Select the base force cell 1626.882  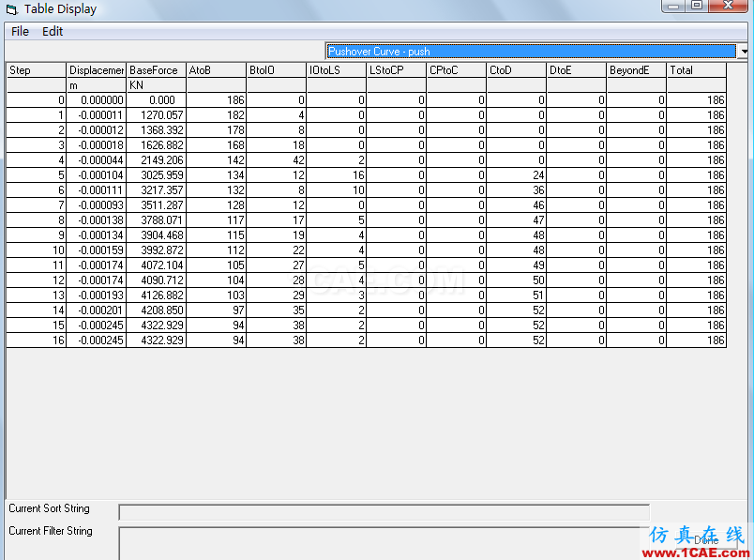157,144
